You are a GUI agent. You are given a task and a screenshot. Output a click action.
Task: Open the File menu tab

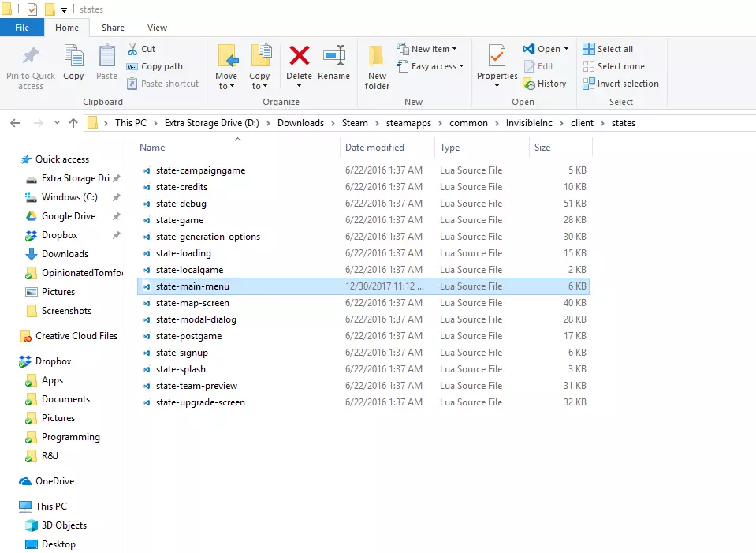22,28
